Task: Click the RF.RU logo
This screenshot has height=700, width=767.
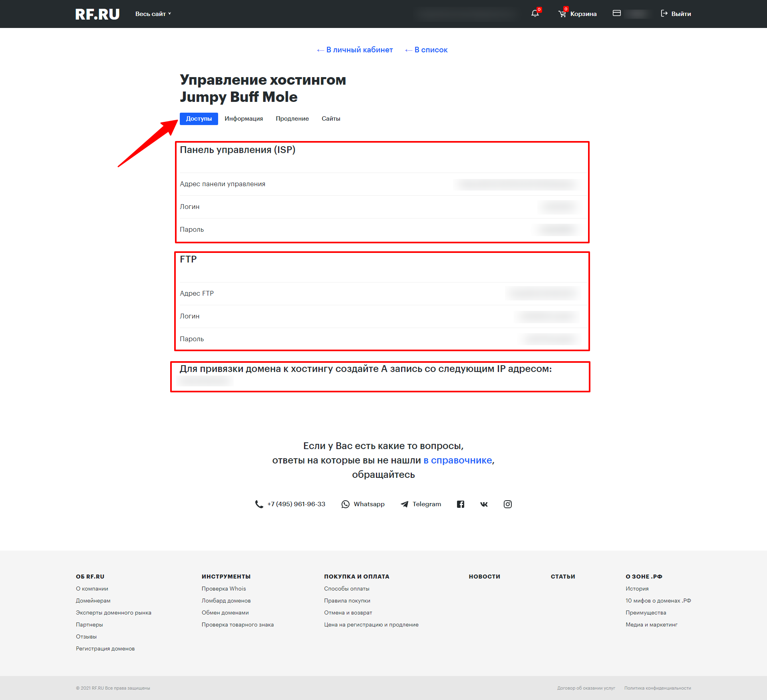Action: [x=97, y=14]
